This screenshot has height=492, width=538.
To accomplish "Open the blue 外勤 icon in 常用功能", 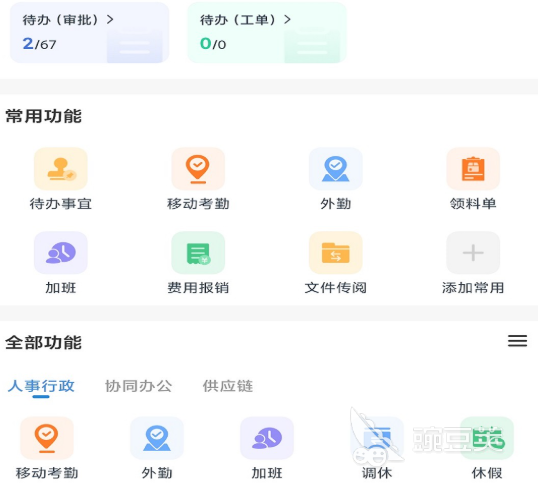I will click(336, 169).
